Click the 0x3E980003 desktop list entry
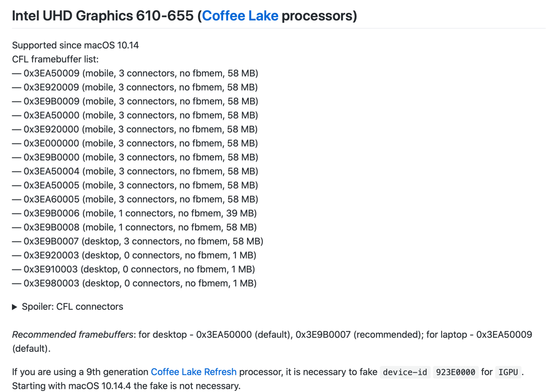The height and width of the screenshot is (392, 546). (134, 283)
